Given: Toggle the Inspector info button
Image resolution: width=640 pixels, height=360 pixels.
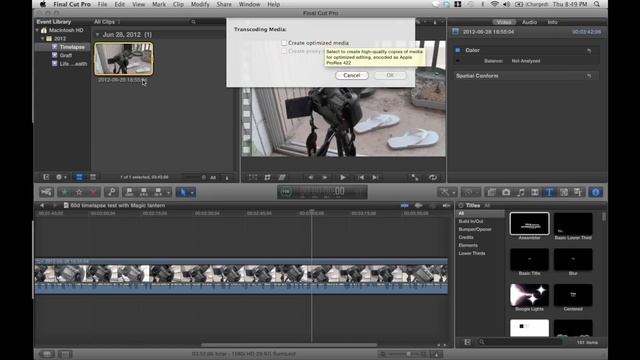Looking at the screenshot, I should click(x=596, y=192).
